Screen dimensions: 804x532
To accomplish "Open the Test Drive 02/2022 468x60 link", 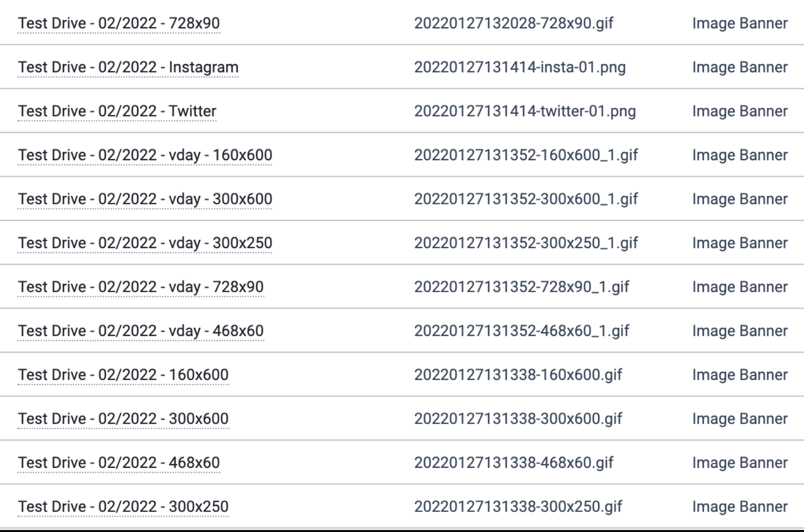I will tap(119, 463).
